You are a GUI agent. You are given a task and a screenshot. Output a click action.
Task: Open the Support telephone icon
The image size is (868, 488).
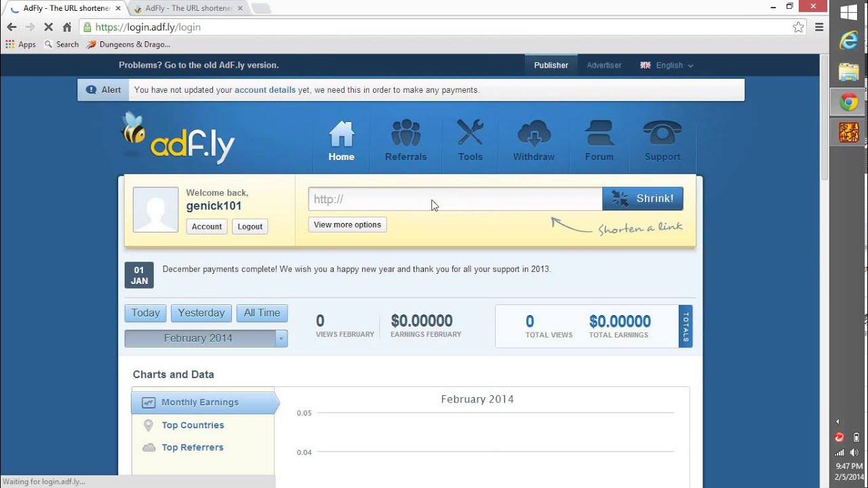coord(662,134)
